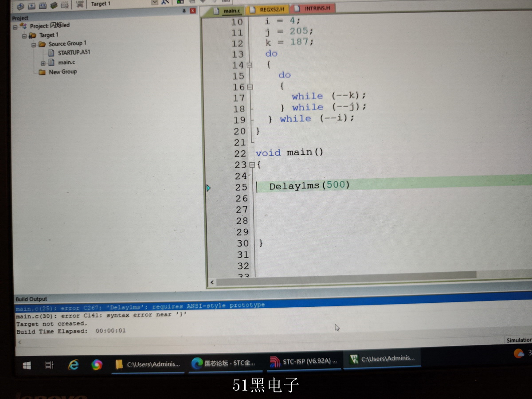Collapse the Project: 闪烁led root node
This screenshot has height=399, width=532.
tap(16, 27)
